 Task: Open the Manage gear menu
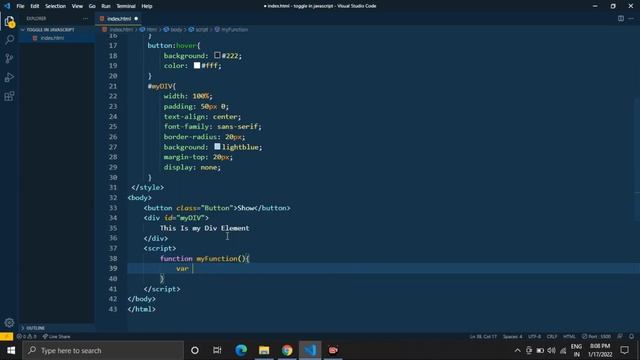9,323
